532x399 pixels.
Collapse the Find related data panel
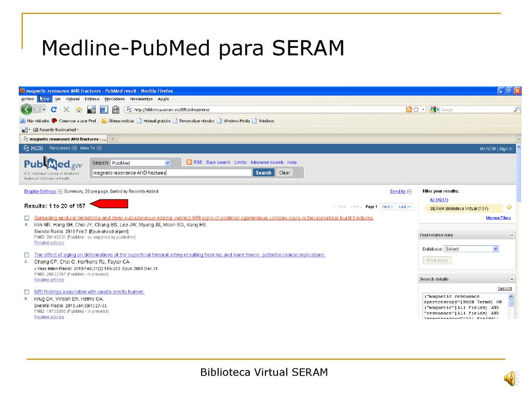(512, 235)
